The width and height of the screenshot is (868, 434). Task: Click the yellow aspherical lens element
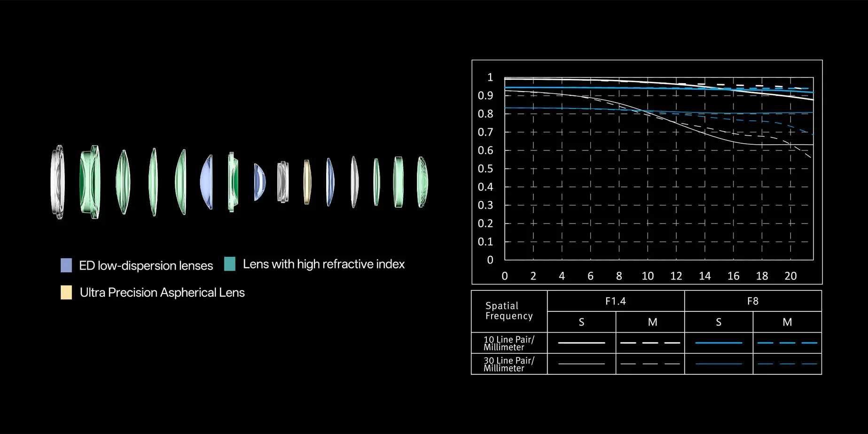tap(307, 182)
